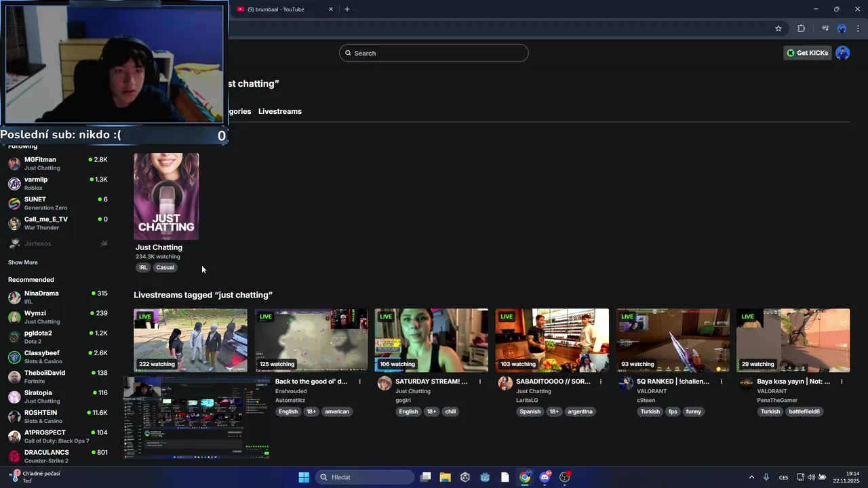This screenshot has width=868, height=488.
Task: Open a new browser tab
Action: coord(347,9)
